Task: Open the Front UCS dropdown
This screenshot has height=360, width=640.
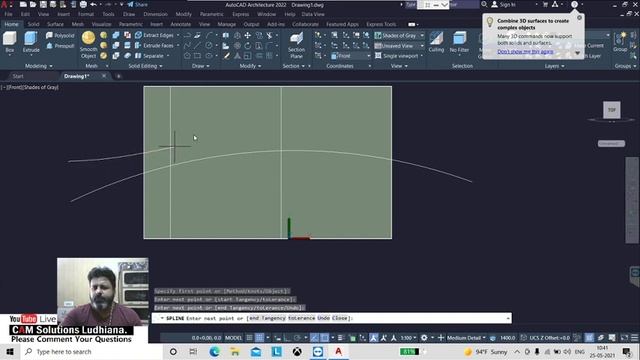Action: (351, 56)
